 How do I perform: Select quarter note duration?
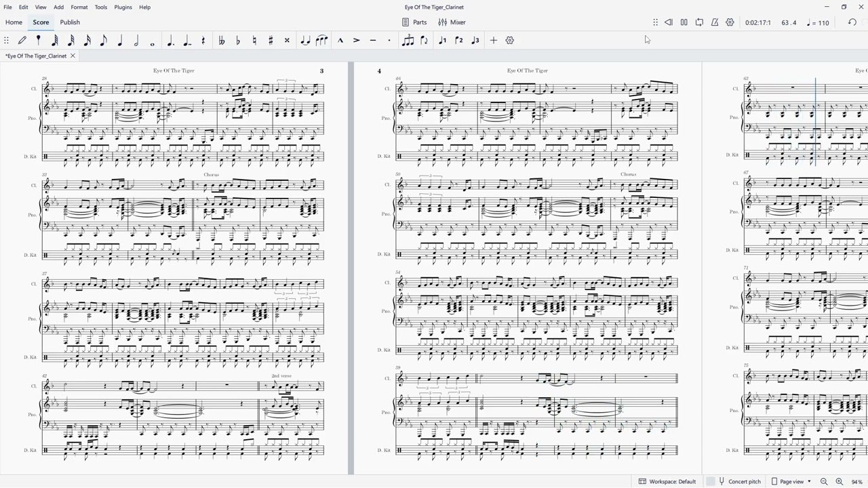pos(120,41)
